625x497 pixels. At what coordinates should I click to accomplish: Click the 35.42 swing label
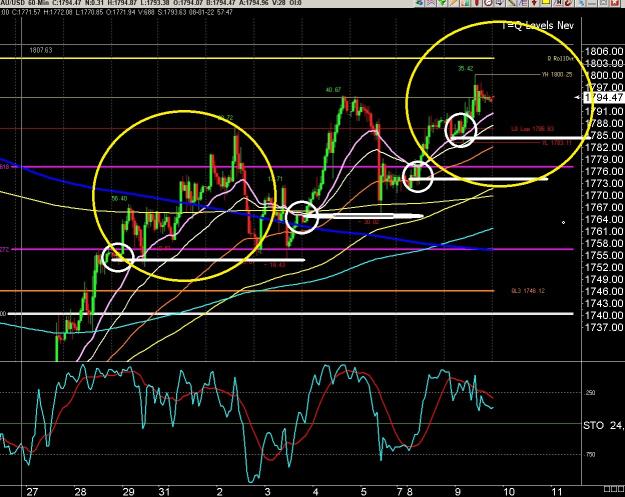point(466,69)
